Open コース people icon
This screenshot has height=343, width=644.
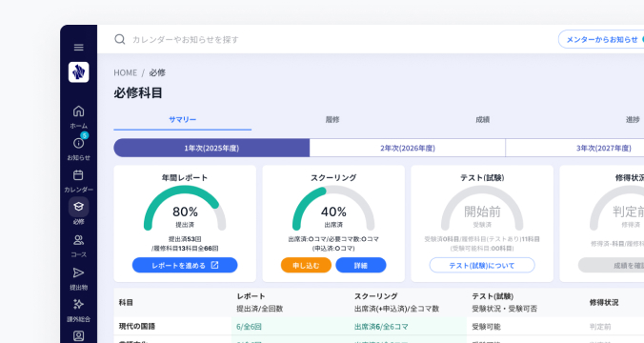(x=78, y=240)
